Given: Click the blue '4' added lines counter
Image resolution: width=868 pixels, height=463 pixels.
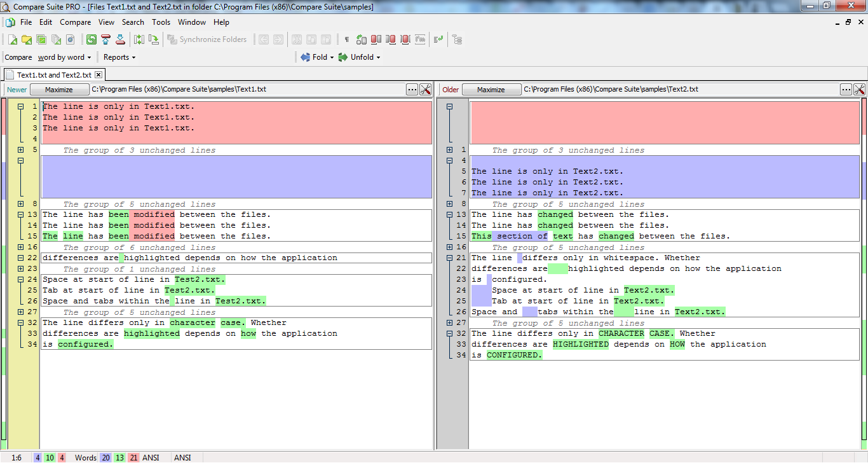Looking at the screenshot, I should pyautogui.click(x=37, y=458).
